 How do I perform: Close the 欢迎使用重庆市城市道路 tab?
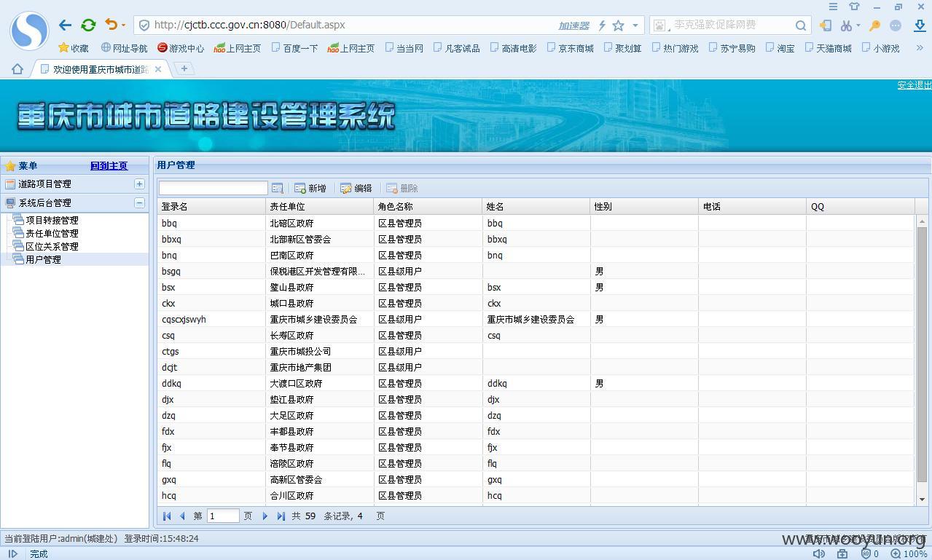coord(158,68)
